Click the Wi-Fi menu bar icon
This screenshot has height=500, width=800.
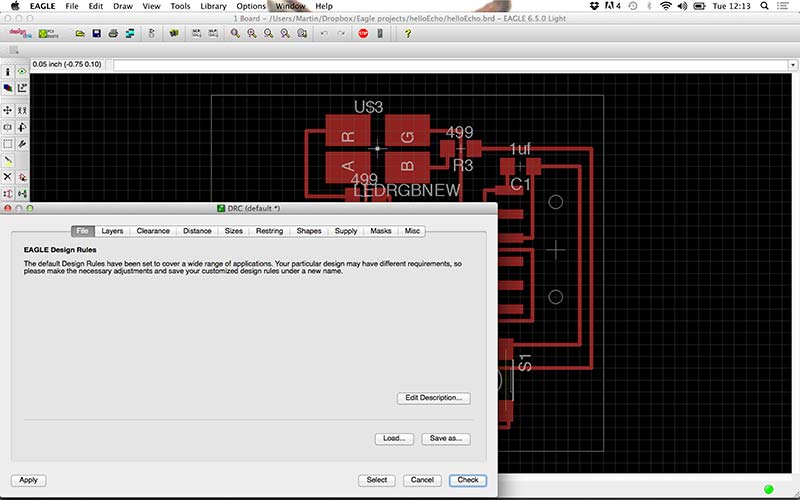tap(665, 6)
